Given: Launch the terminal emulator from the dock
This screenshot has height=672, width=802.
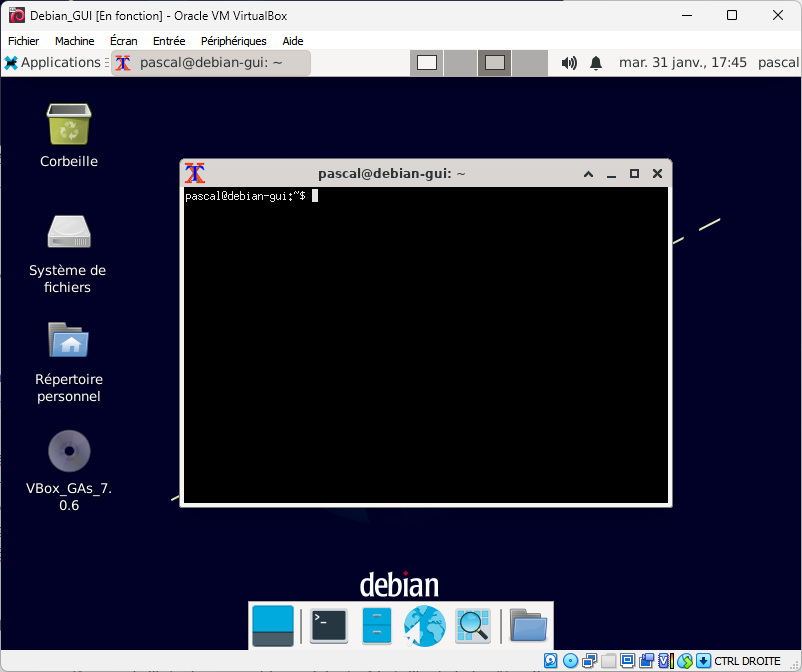Looking at the screenshot, I should (329, 626).
